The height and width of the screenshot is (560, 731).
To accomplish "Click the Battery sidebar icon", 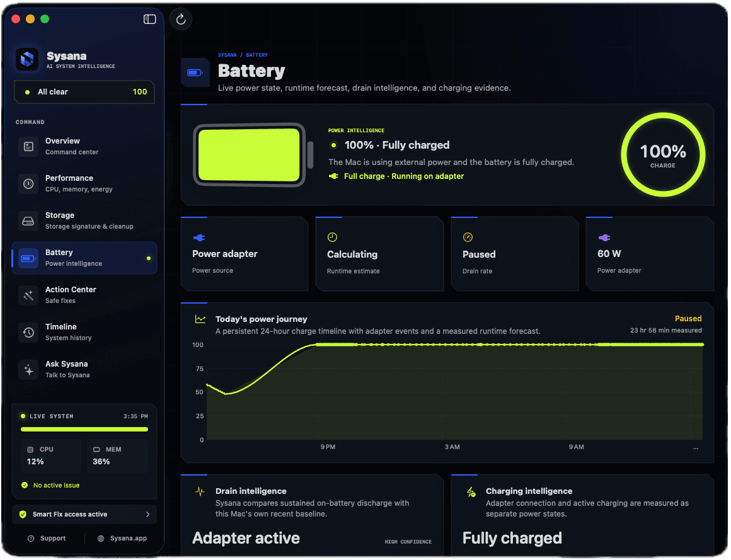I will coord(28,258).
